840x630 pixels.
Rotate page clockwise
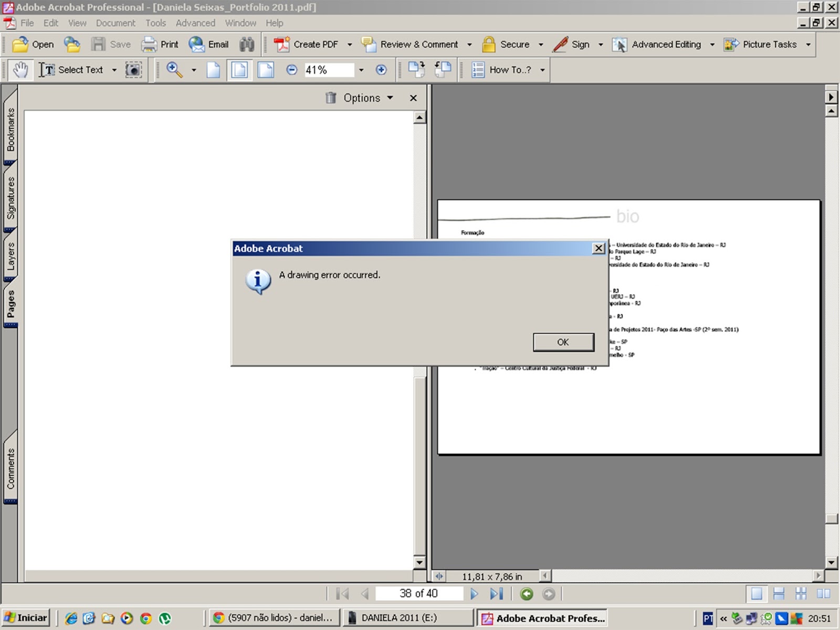417,69
